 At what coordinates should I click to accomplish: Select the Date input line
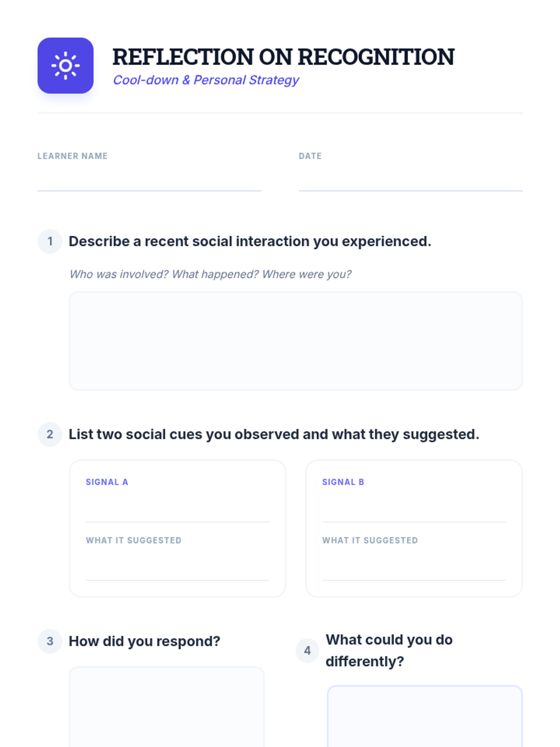tap(411, 180)
